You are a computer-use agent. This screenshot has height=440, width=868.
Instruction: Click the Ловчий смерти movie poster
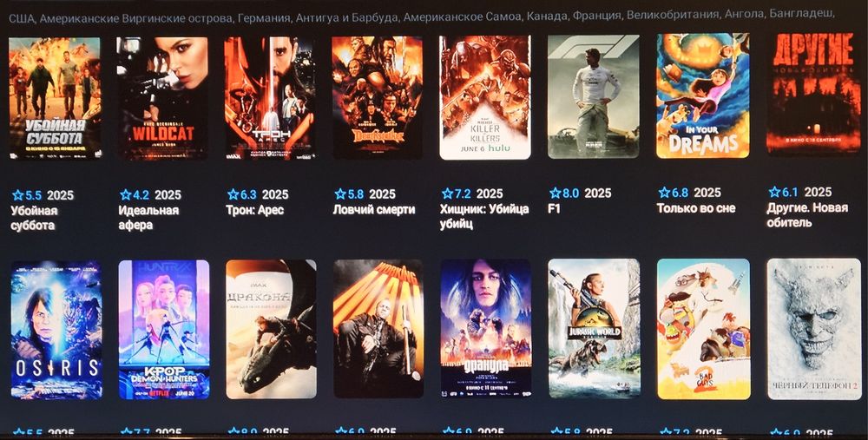[377, 97]
